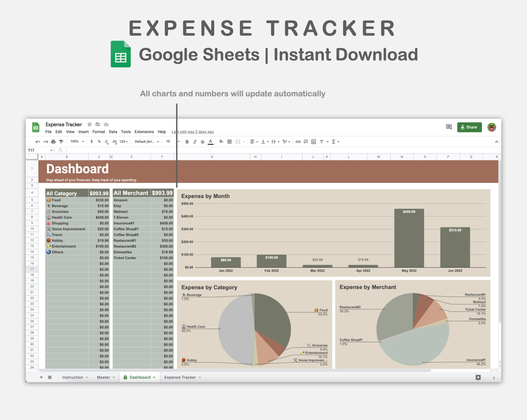The height and width of the screenshot is (420, 527).
Task: Toggle strikethrough formatting
Action: [x=203, y=142]
